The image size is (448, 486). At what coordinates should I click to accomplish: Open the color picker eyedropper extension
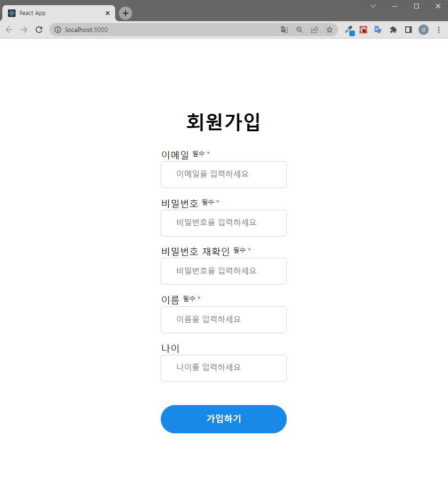coord(350,31)
